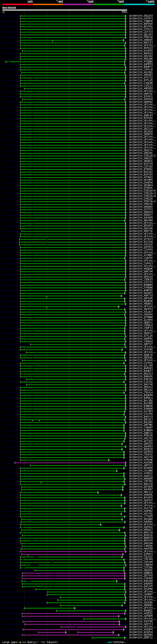Screen dimensions: 157x644
Task: Select label UniRef100_A7SYY2
Action: 141,78
